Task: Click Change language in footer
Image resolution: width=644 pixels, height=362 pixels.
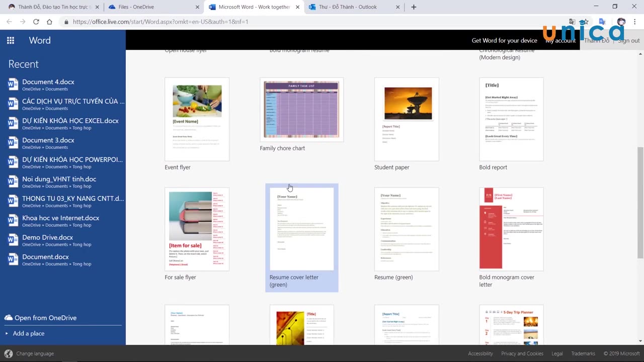Action: pos(35,353)
